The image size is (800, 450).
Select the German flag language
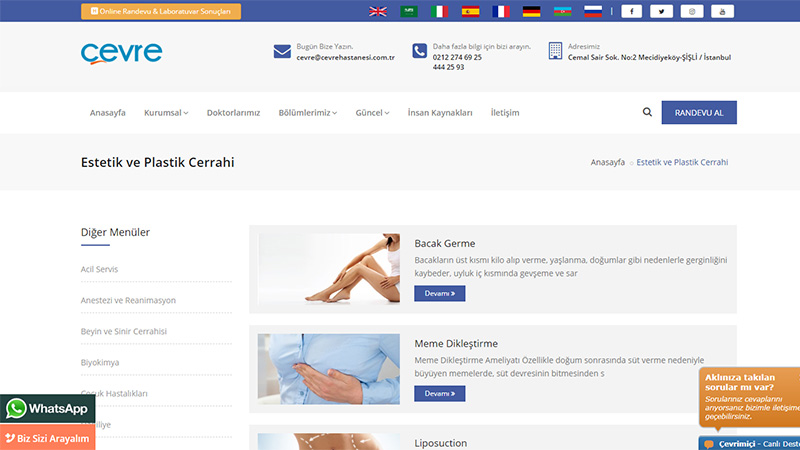pos(532,11)
